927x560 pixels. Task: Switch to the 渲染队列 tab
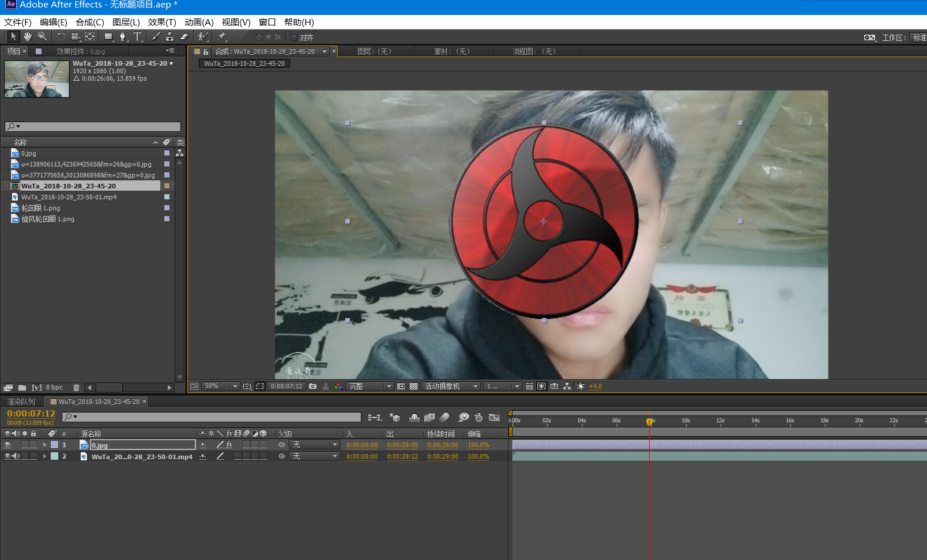[x=21, y=402]
